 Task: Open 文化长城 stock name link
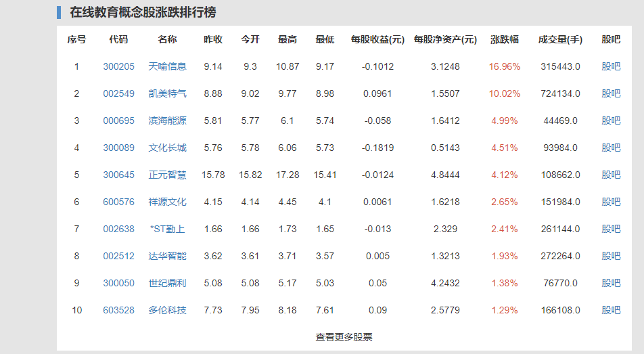pos(167,148)
